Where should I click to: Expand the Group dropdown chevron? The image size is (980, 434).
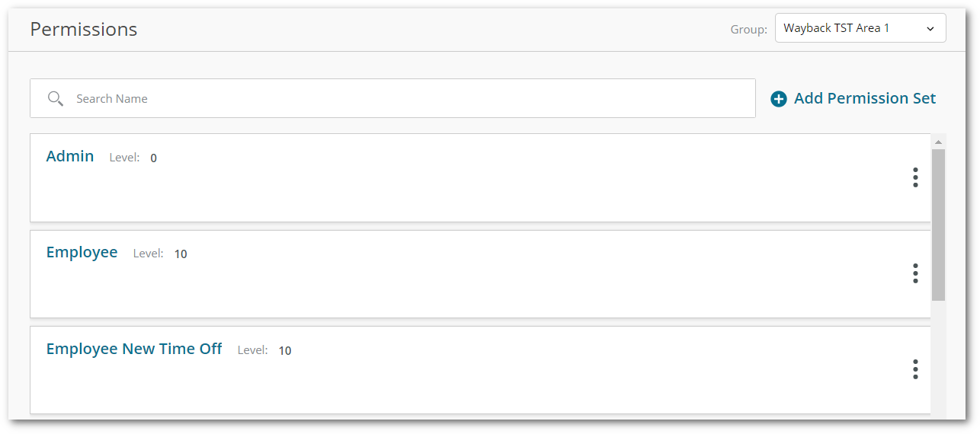click(x=930, y=29)
